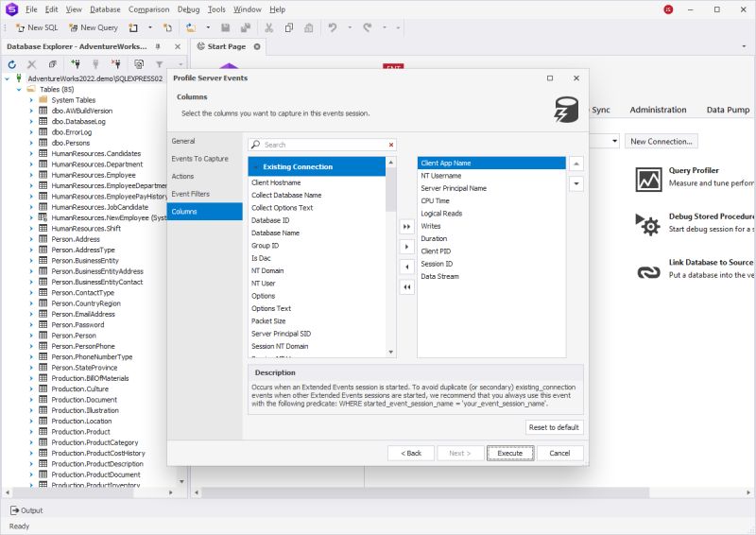Open the connection dropdown on Start Page

coord(614,142)
